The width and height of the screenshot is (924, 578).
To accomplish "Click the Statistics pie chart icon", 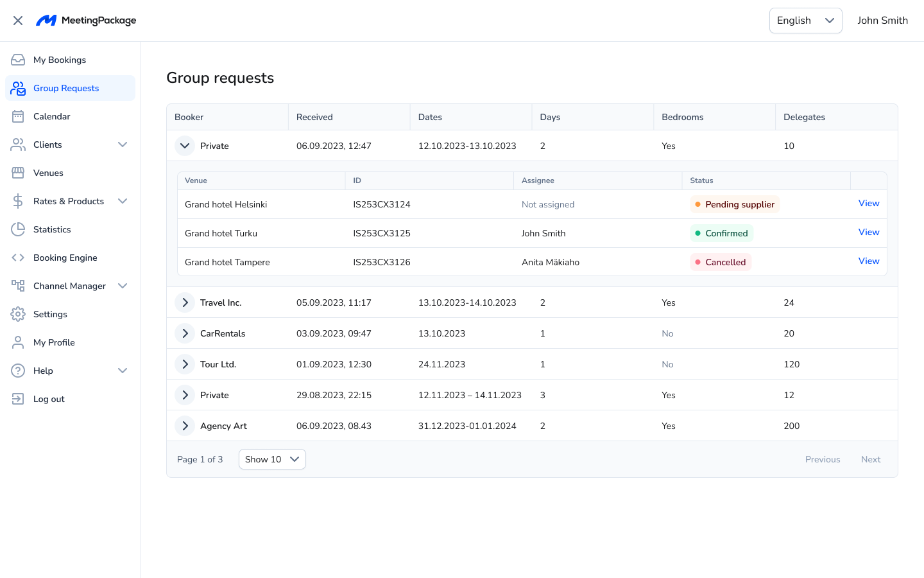I will [x=18, y=229].
